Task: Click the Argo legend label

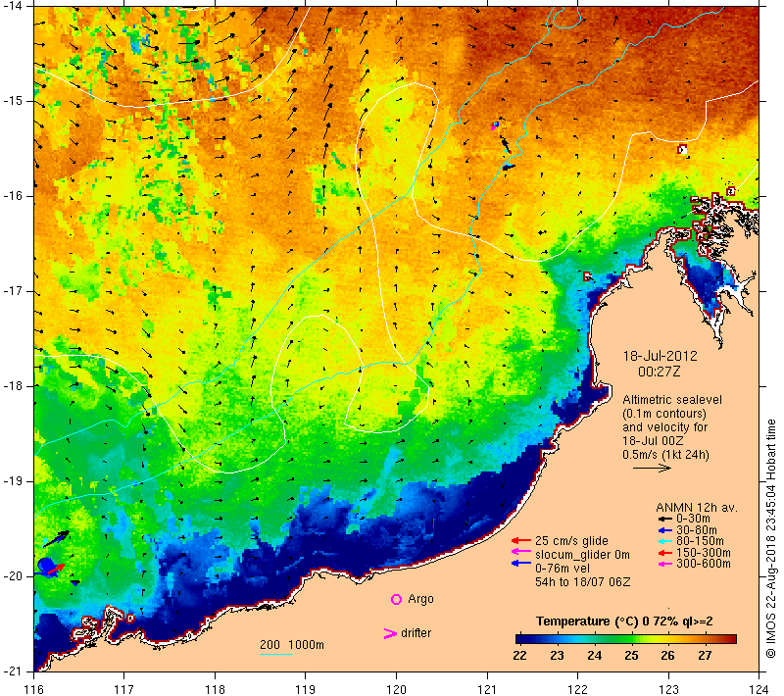Action: 420,599
